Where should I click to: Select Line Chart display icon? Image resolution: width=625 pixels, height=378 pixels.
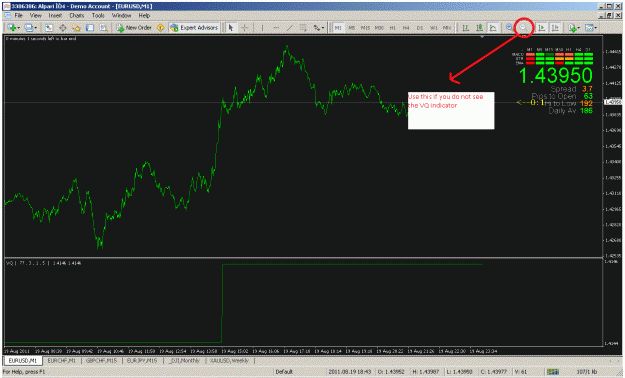493,28
